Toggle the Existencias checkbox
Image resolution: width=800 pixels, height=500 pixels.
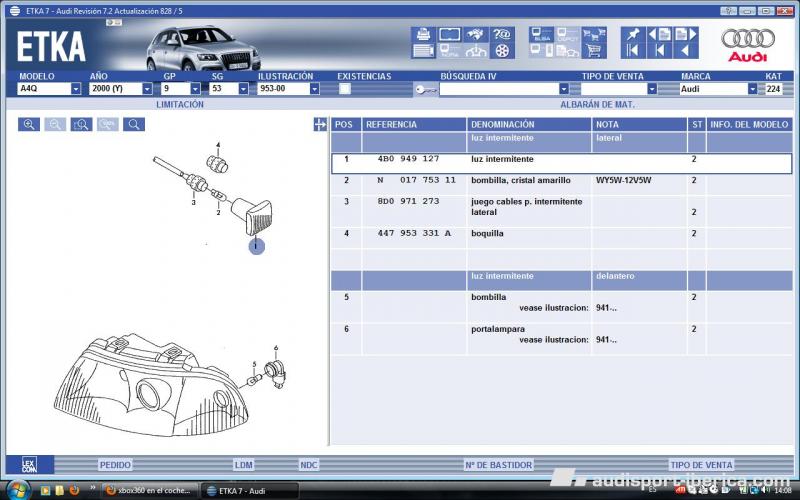pos(345,89)
